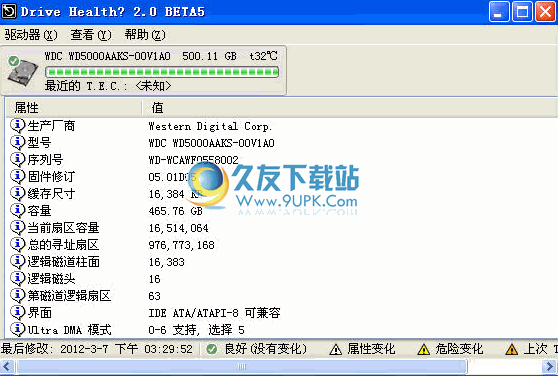
Task: Minimize the Drive Health window
Action: coord(499,11)
